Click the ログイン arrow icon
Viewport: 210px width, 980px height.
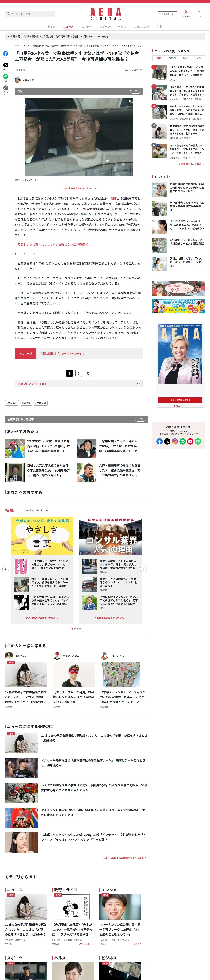[199, 12]
